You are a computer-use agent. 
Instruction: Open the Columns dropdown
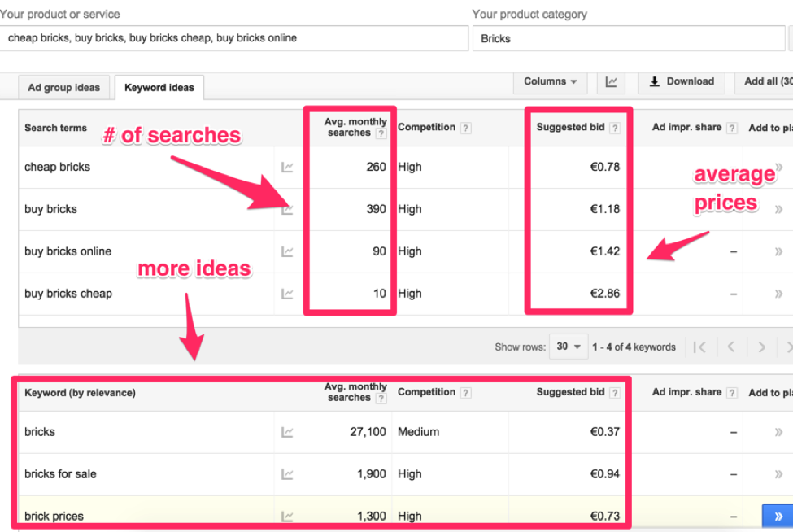[x=550, y=82]
